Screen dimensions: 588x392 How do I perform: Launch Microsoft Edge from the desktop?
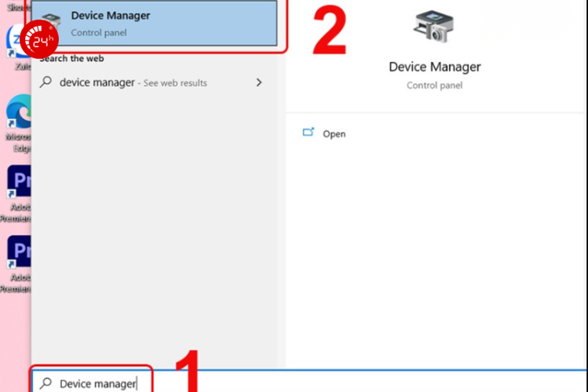tap(17, 118)
